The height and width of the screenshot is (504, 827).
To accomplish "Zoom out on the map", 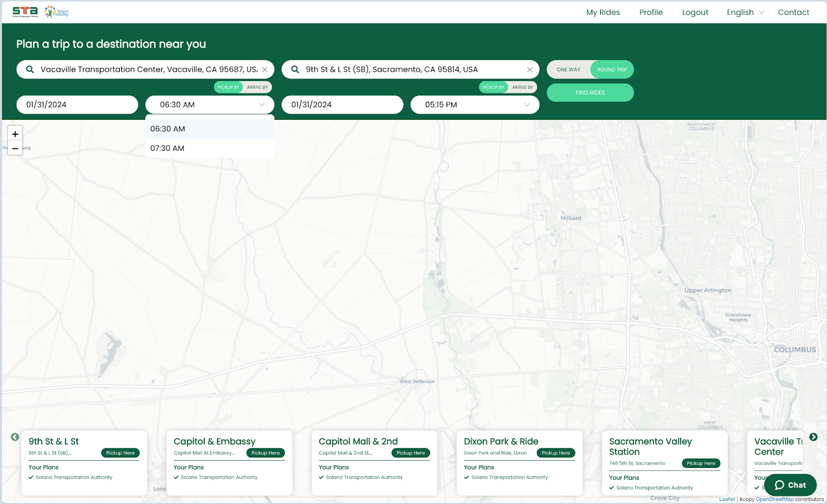I will pos(15,148).
